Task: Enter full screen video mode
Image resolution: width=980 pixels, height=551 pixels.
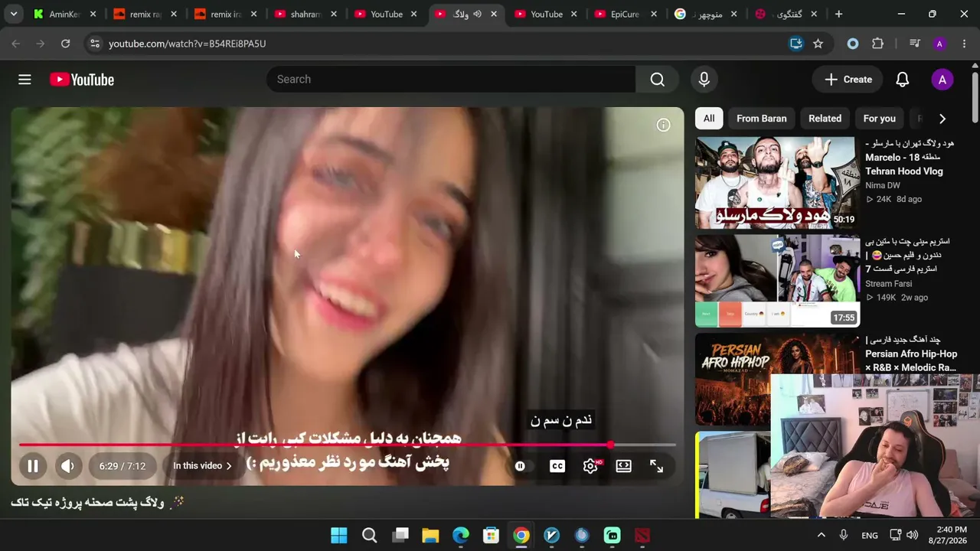Action: pyautogui.click(x=657, y=466)
